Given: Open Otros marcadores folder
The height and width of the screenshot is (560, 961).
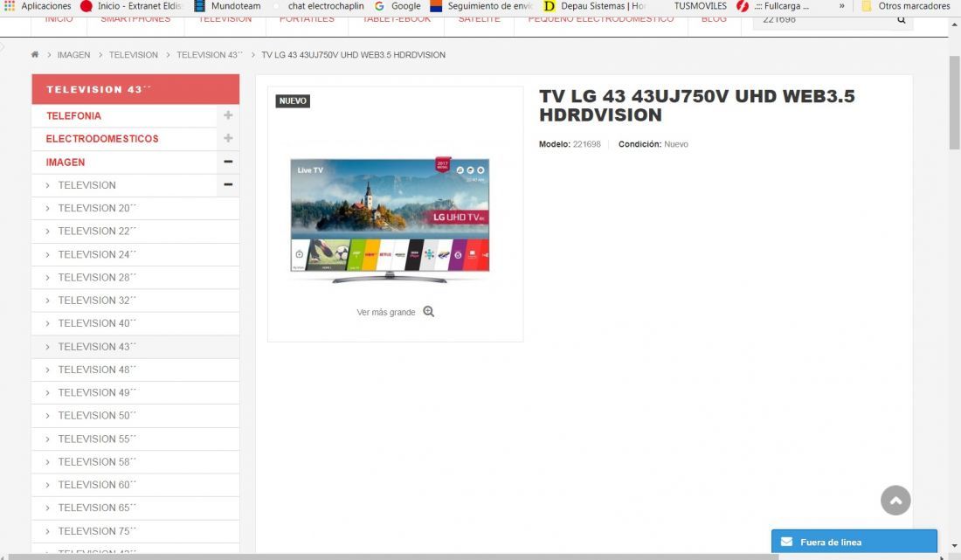Looking at the screenshot, I should (x=907, y=6).
